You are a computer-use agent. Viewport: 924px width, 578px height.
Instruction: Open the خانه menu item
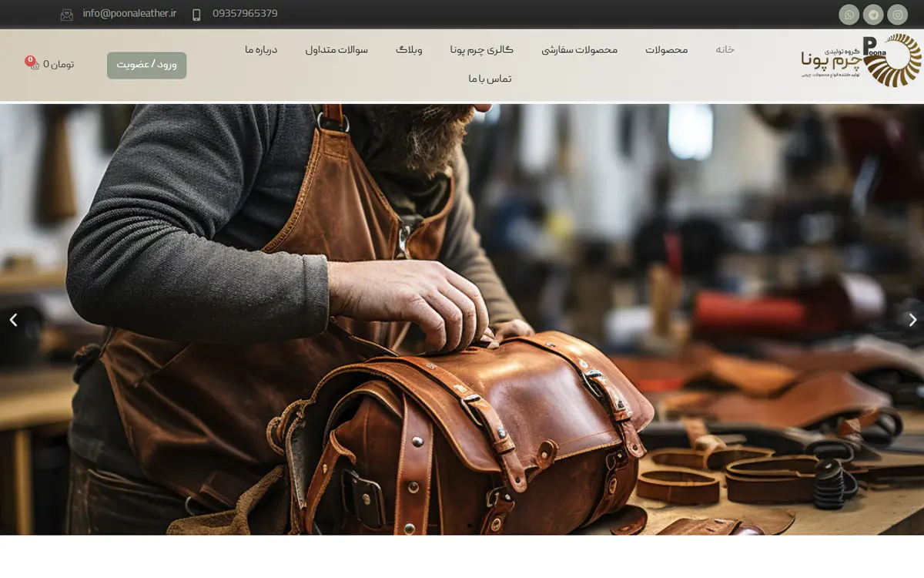click(725, 49)
